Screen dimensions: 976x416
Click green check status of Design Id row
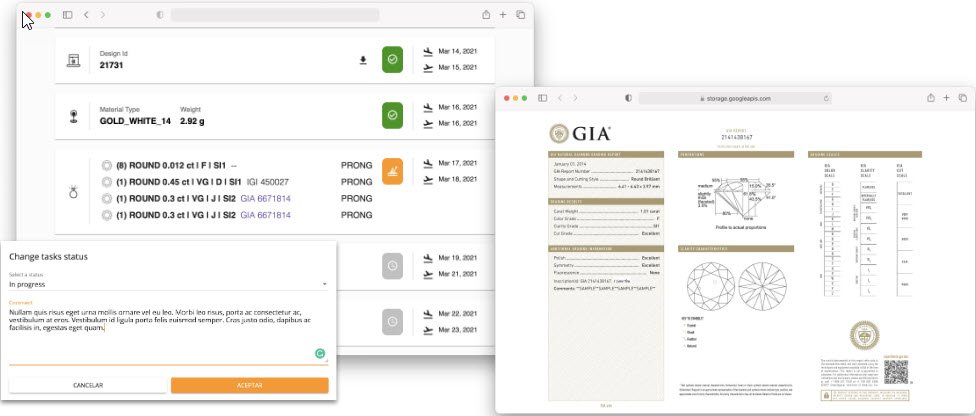(x=392, y=60)
